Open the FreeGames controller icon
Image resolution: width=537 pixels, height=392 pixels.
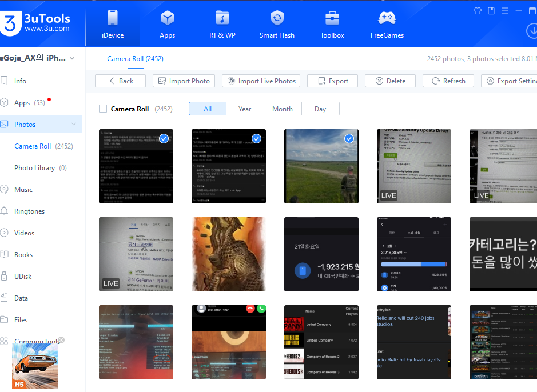pyautogui.click(x=387, y=18)
